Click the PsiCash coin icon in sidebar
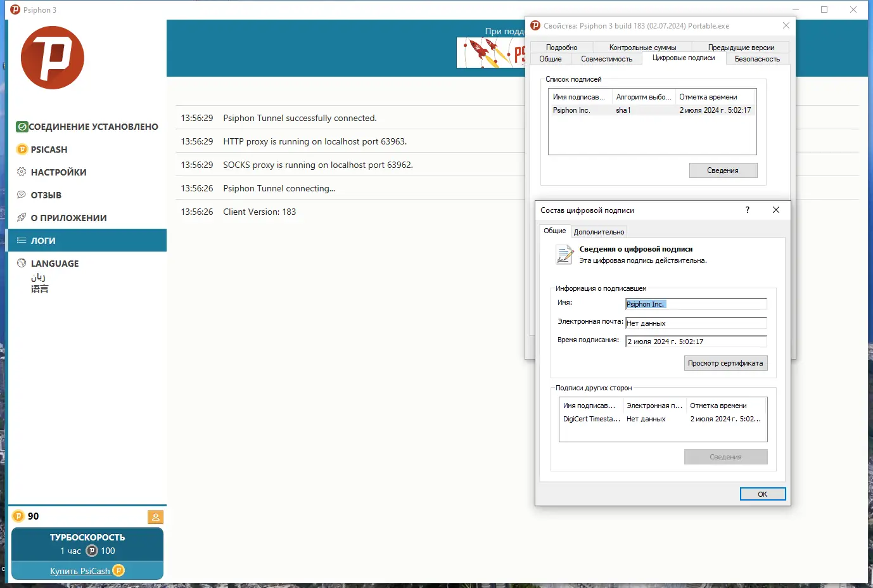This screenshot has width=873, height=588. pyautogui.click(x=22, y=150)
